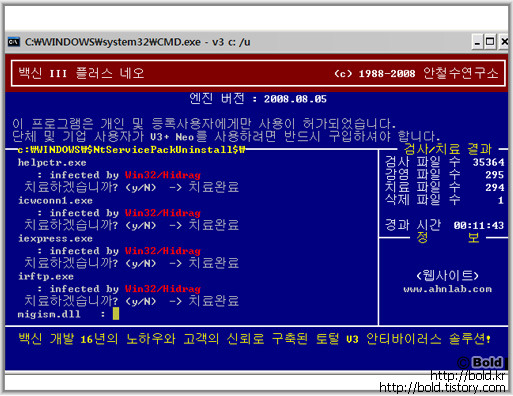
Task: Click the file name 'helpctr.exe'
Action: 52,163
